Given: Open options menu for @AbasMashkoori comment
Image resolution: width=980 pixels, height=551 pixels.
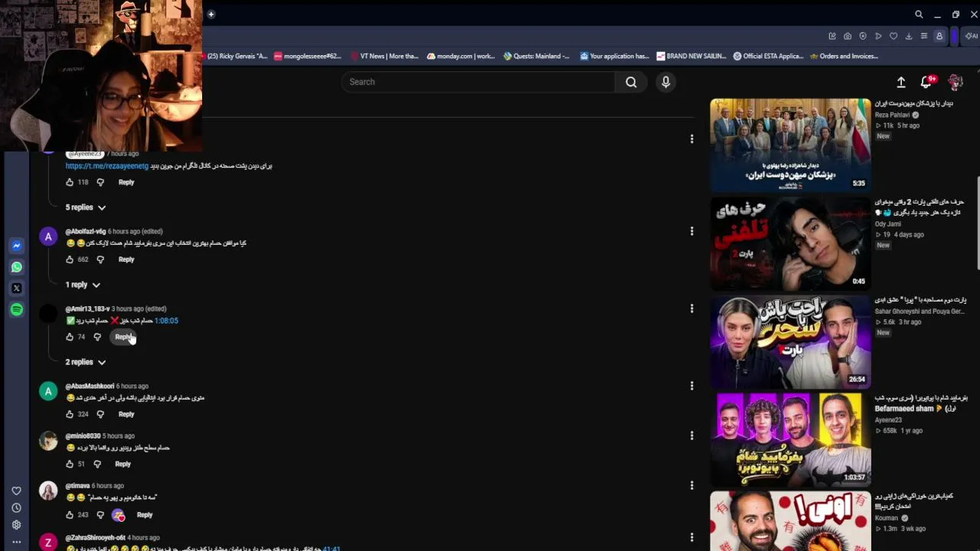Looking at the screenshot, I should pos(691,386).
